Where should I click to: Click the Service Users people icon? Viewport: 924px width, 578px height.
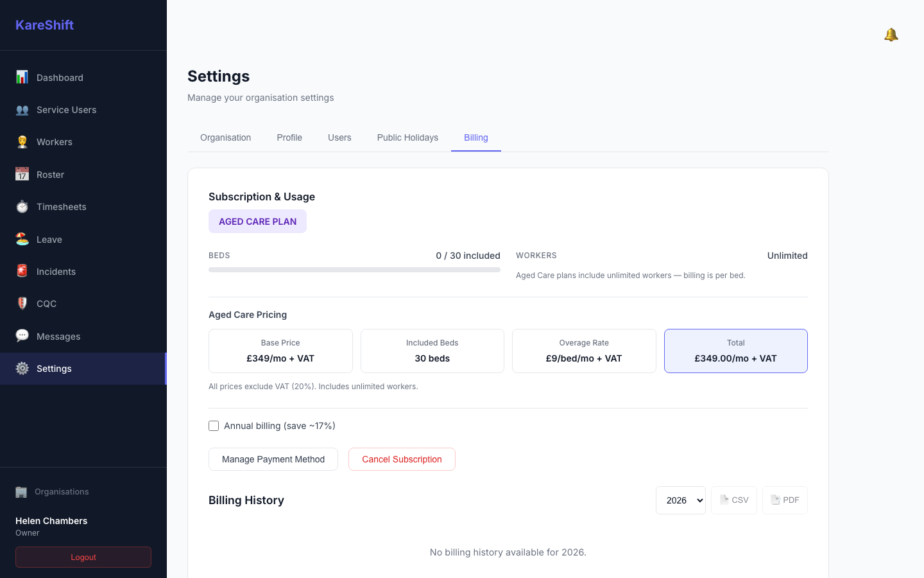pos(22,110)
